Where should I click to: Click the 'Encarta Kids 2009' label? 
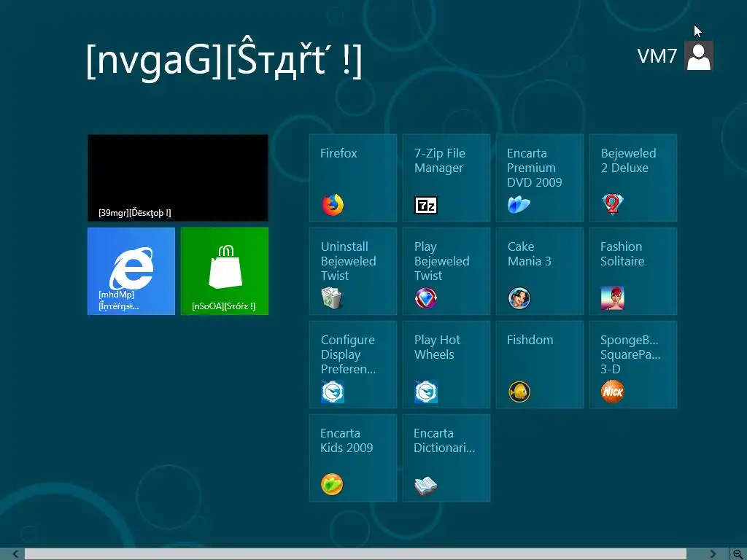(347, 440)
